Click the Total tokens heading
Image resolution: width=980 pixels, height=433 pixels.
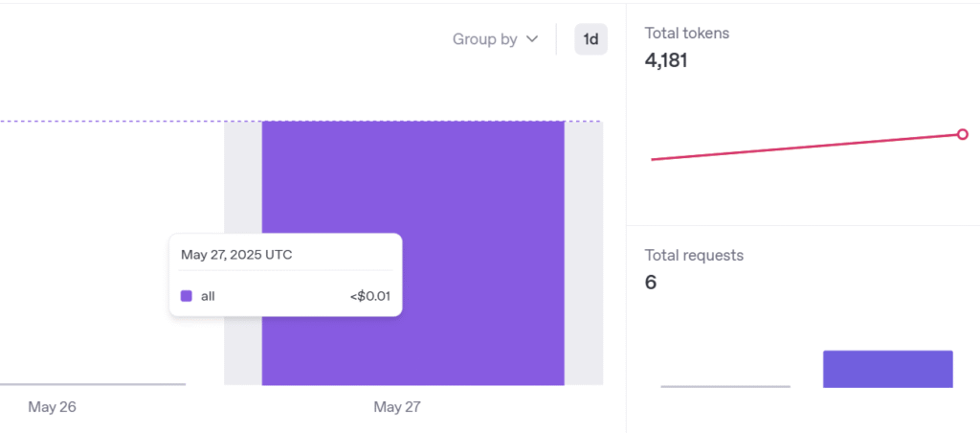tap(686, 33)
